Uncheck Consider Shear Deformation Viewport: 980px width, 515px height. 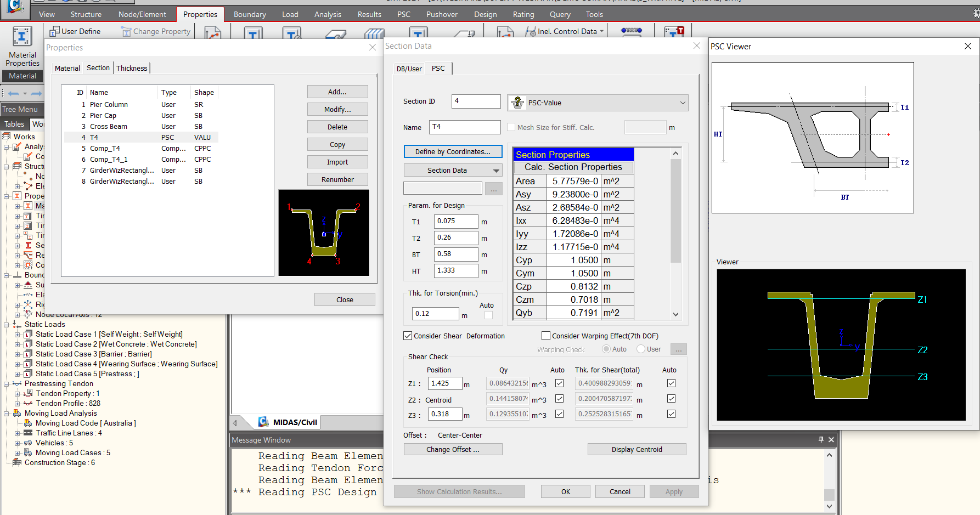[x=408, y=335]
